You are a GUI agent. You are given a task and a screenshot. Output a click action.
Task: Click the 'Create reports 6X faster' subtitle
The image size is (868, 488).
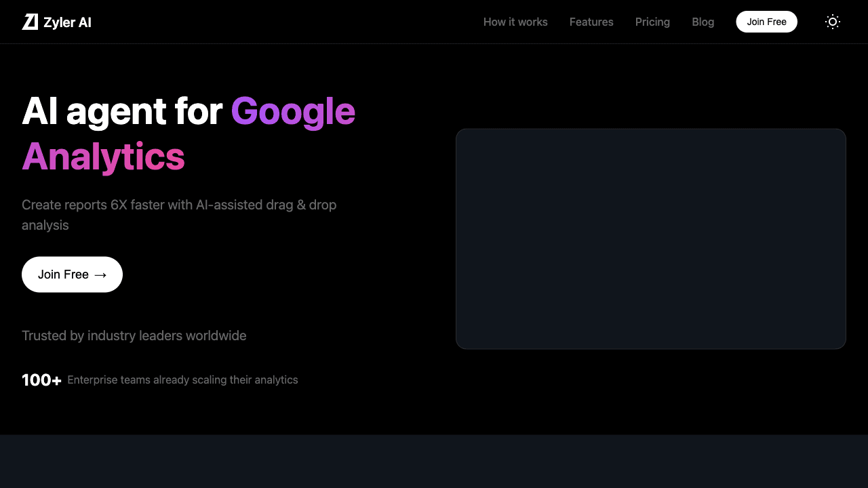tap(179, 205)
